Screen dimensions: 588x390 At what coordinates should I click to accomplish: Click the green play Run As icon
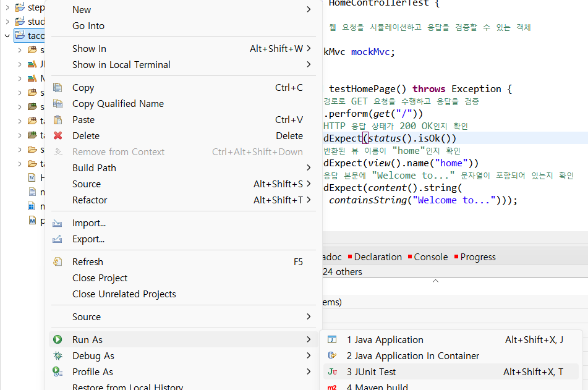pos(58,339)
